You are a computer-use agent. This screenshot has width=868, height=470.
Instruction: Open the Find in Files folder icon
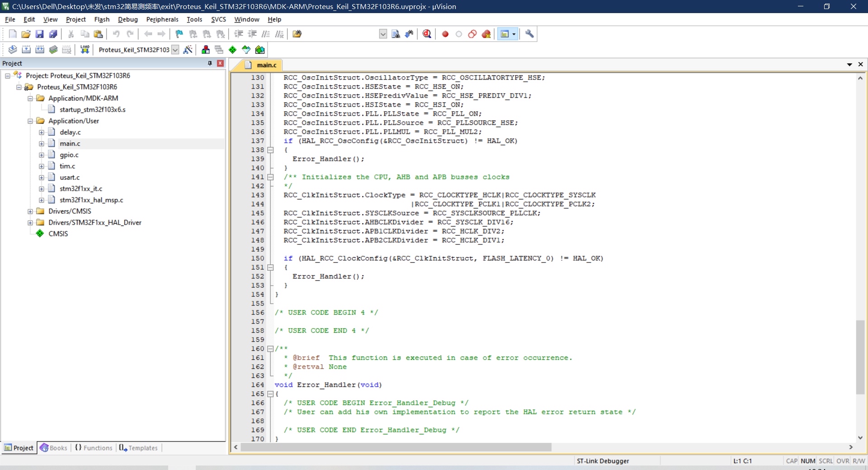coord(297,34)
